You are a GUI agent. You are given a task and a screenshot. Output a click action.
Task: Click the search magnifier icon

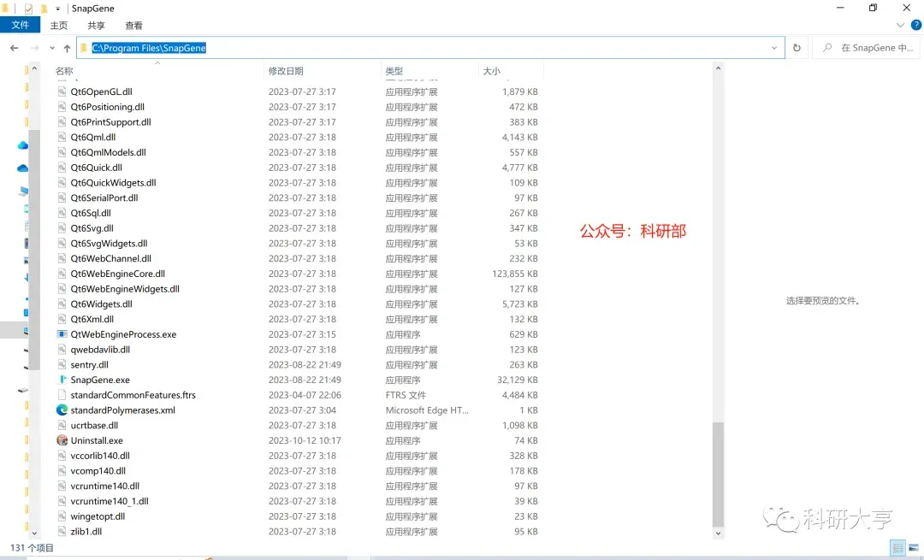tap(827, 48)
